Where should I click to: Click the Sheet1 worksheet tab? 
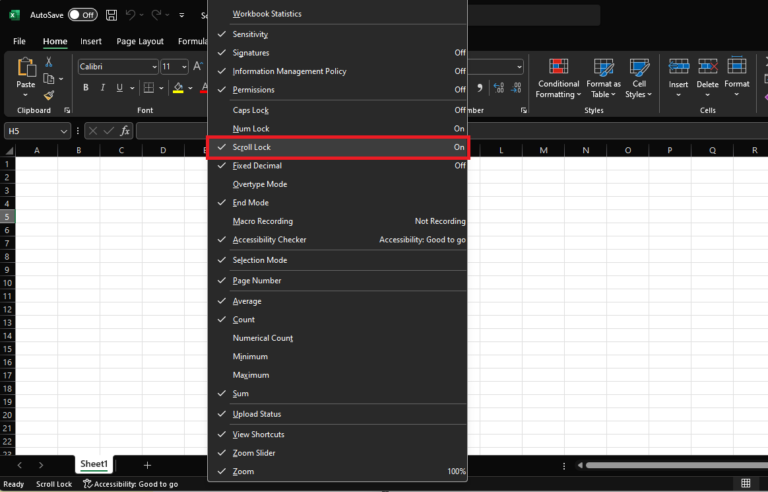[x=94, y=465]
